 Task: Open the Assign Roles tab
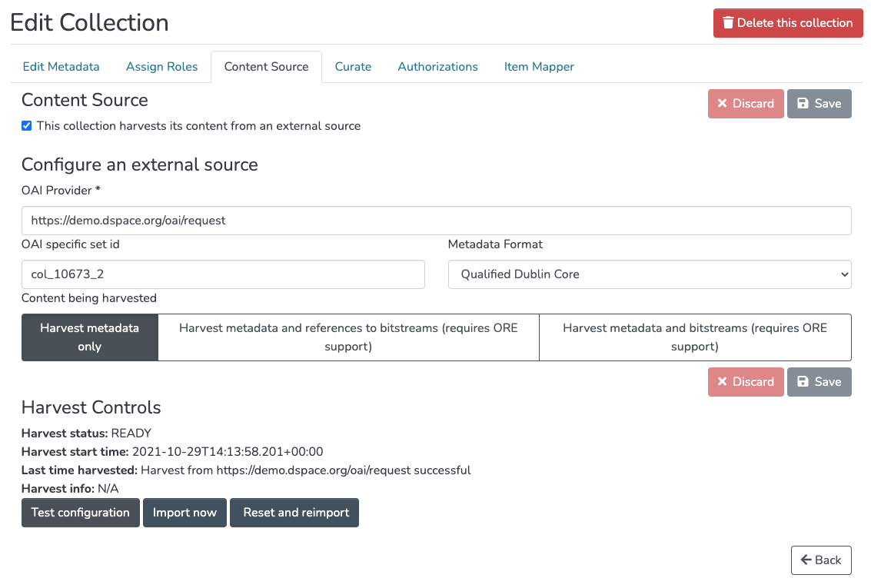(161, 67)
